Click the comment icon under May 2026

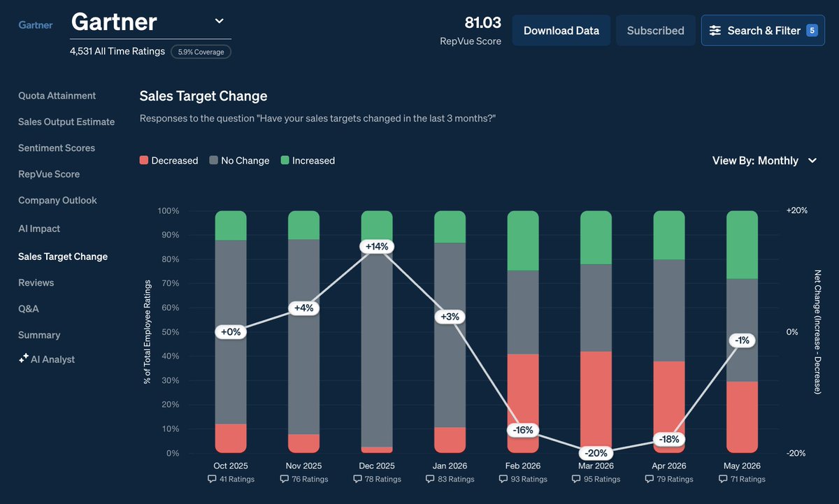(x=723, y=479)
